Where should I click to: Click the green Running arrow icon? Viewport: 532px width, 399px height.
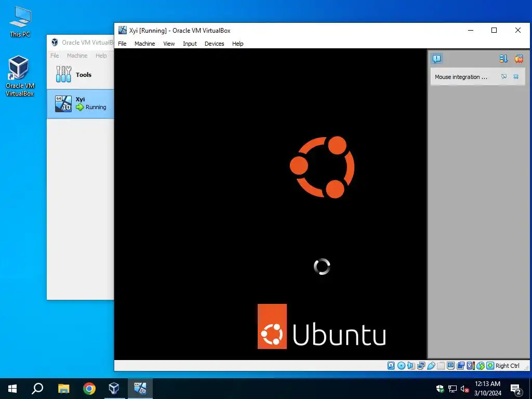pyautogui.click(x=79, y=107)
